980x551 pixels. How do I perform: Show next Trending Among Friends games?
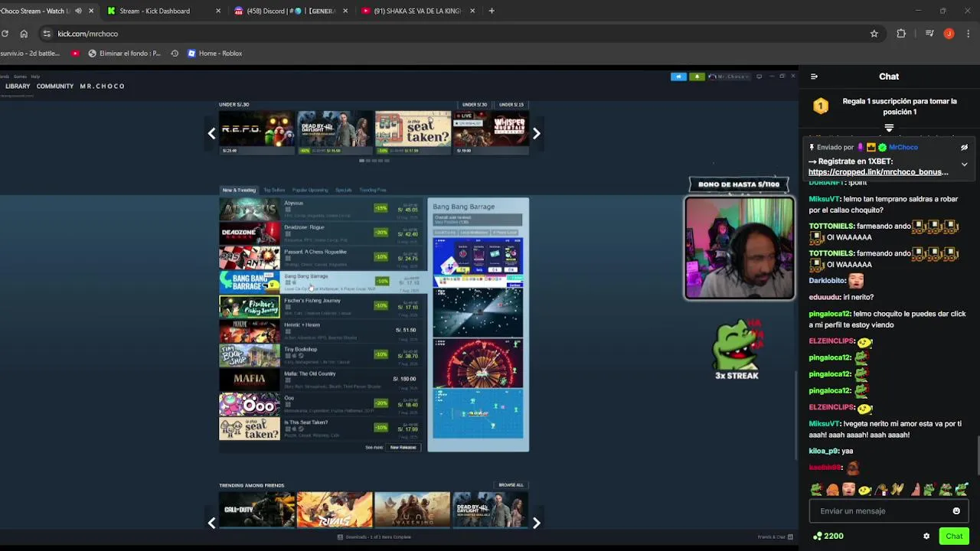click(537, 523)
